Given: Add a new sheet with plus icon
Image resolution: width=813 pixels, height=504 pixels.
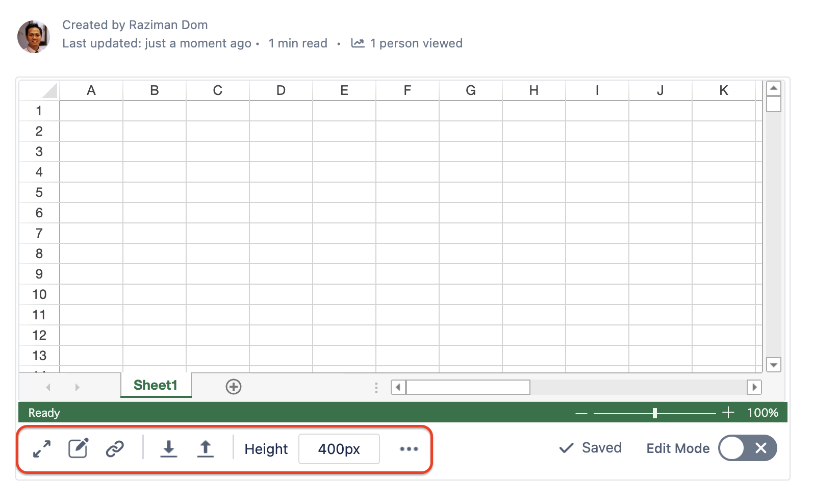Looking at the screenshot, I should 234,387.
